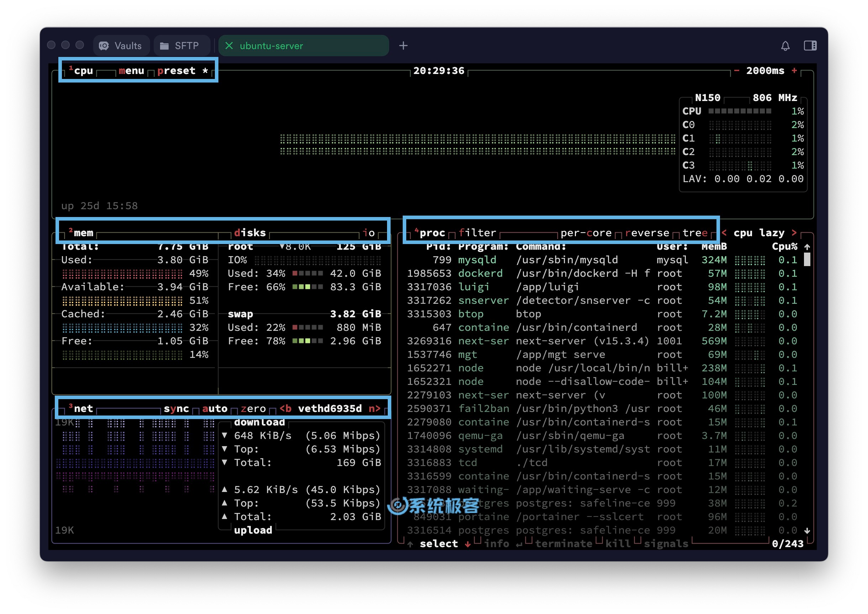Click the select down arrow
This screenshot has height=614, width=868.
point(468,544)
